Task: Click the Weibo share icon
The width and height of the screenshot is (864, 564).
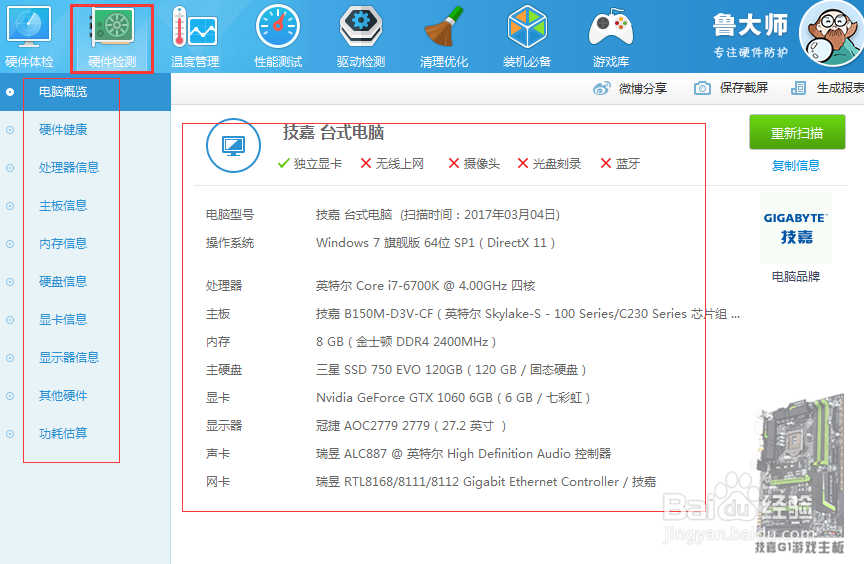Action: [602, 88]
